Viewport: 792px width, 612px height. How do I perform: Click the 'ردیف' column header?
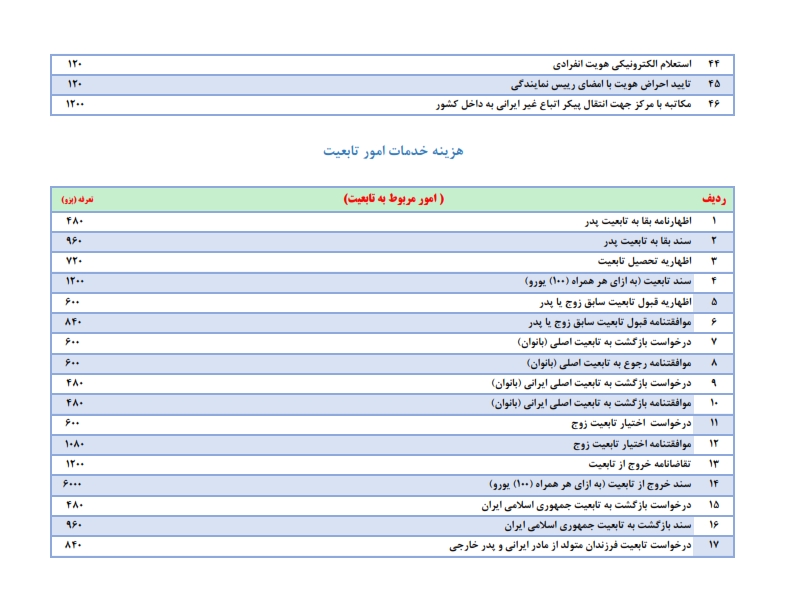[714, 199]
